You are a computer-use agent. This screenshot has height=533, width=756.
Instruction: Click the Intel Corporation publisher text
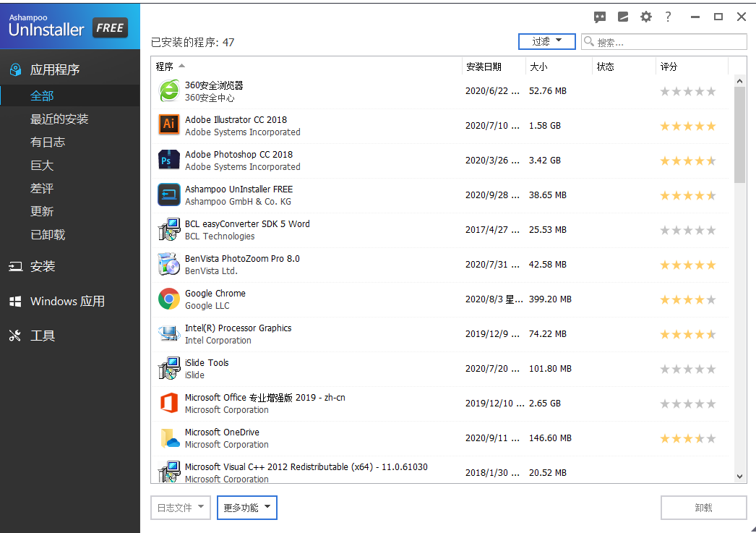[218, 341]
